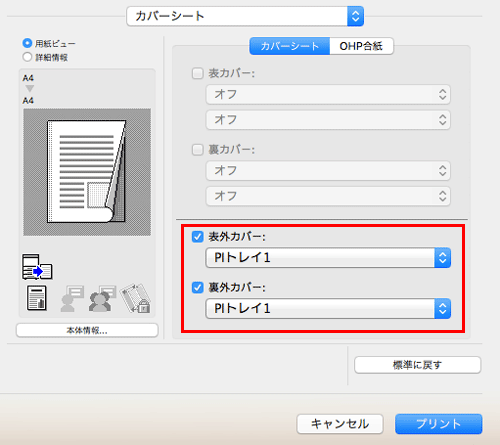Enable the 裏カバー checkbox
Viewport: 500px width, 445px height.
(x=198, y=150)
